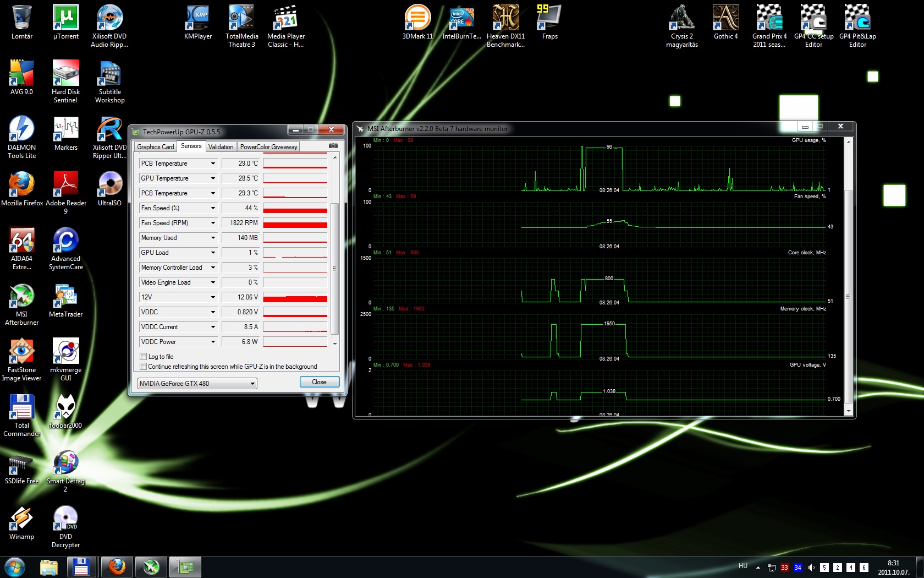
Task: Click the taskbar clock showing 8:31
Action: point(894,568)
